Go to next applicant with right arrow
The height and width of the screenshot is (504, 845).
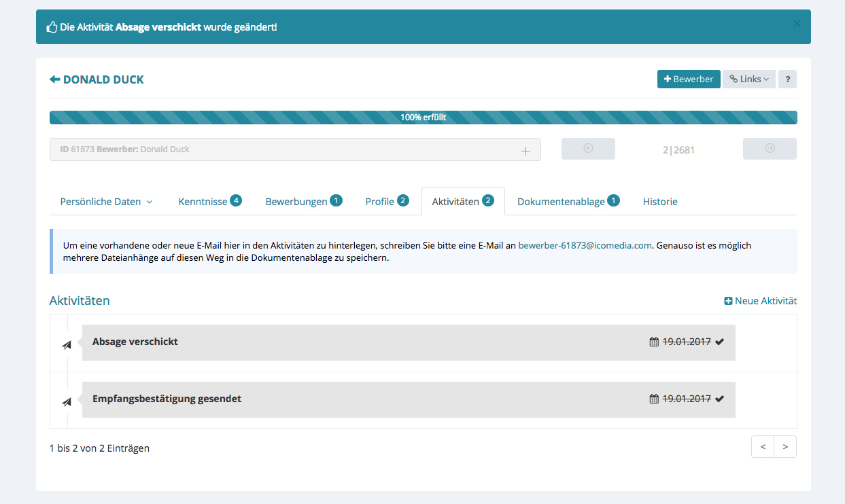(x=770, y=149)
